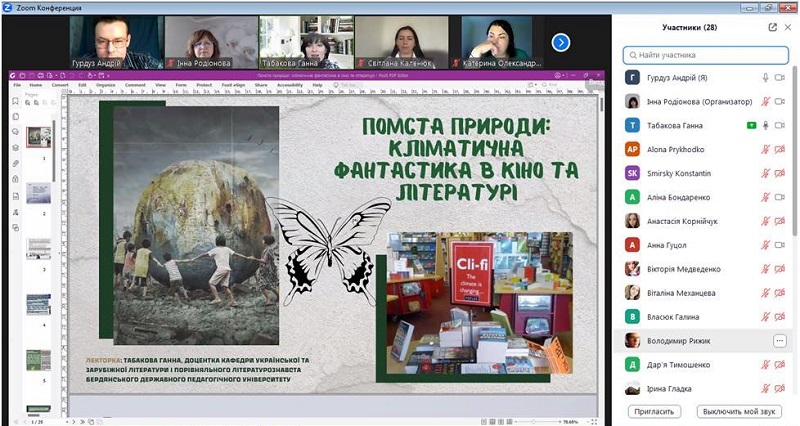Open more options for Володимир Рижик

point(780,341)
